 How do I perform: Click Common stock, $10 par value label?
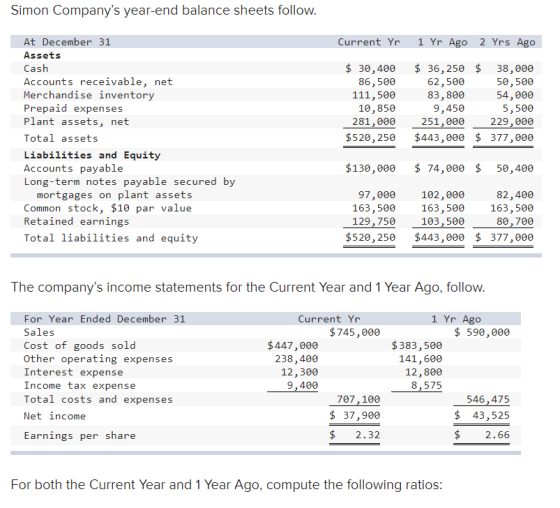[108, 208]
